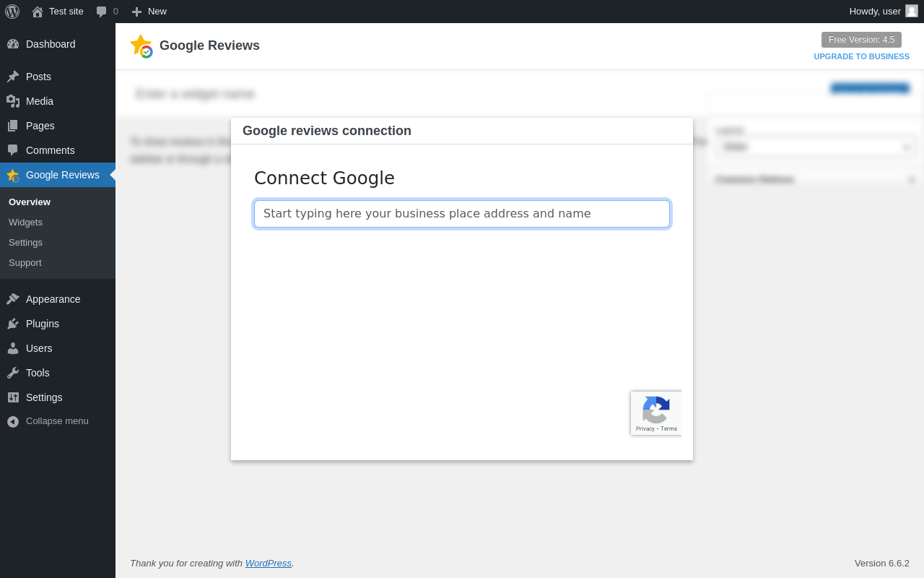Screen dimensions: 924x578
Task: Click the Google Reviews header logo
Action: [141, 46]
